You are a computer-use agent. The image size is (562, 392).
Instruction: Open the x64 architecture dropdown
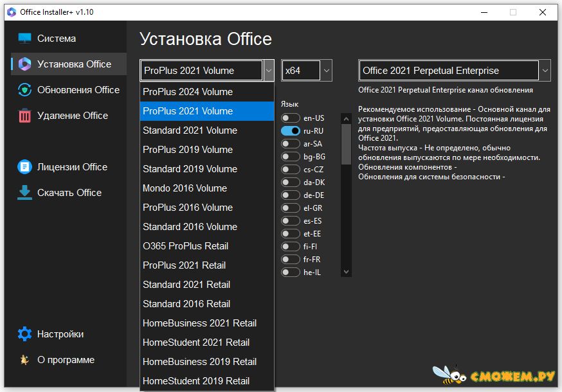pos(326,71)
